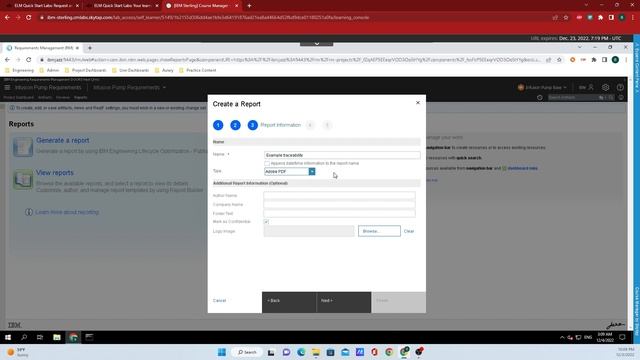This screenshot has width=640, height=360.
Task: Close the Create a Report dialog
Action: (x=418, y=102)
